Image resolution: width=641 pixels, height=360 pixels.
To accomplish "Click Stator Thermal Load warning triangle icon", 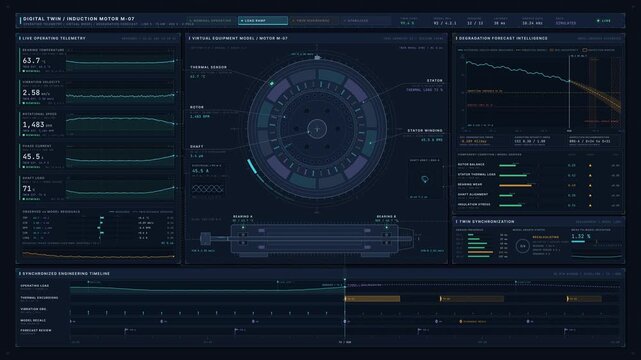I will point(590,175).
